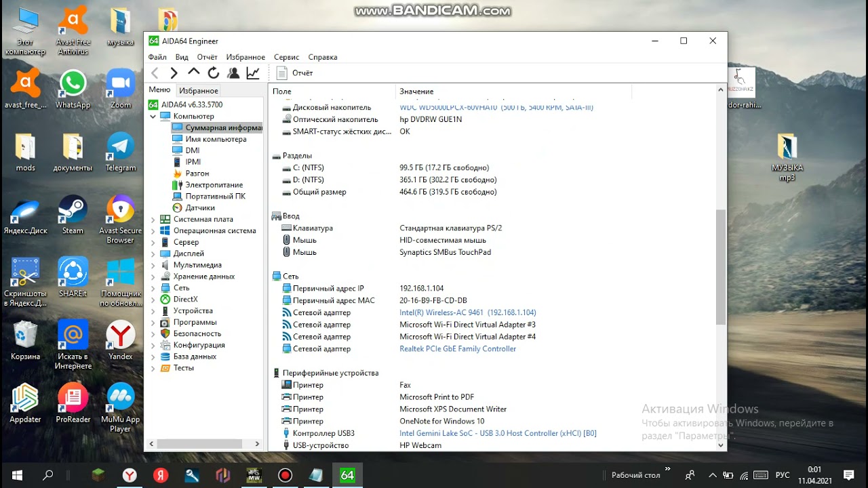Open the Отчёт report button
Viewport: 868px width, 488px height.
[294, 73]
